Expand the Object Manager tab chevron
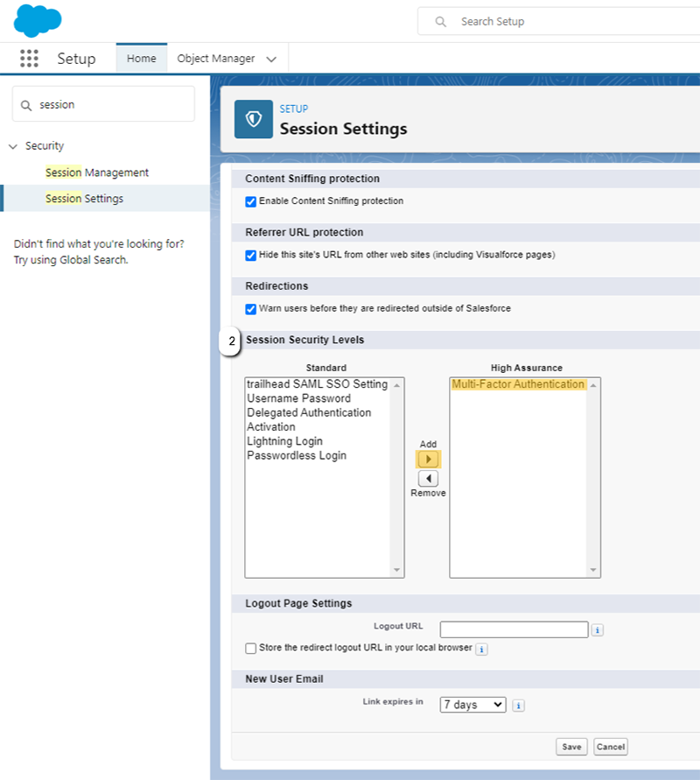This screenshot has height=780, width=700. pos(271,60)
